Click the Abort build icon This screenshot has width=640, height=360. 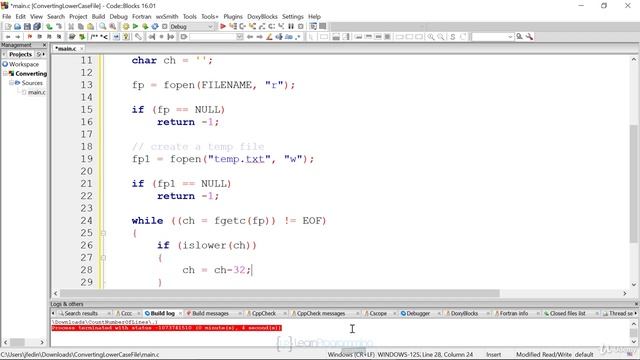pyautogui.click(x=165, y=27)
